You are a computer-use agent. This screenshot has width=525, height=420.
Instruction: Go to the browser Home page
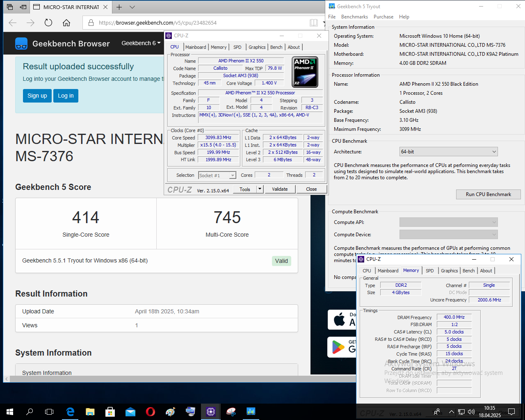pyautogui.click(x=66, y=23)
